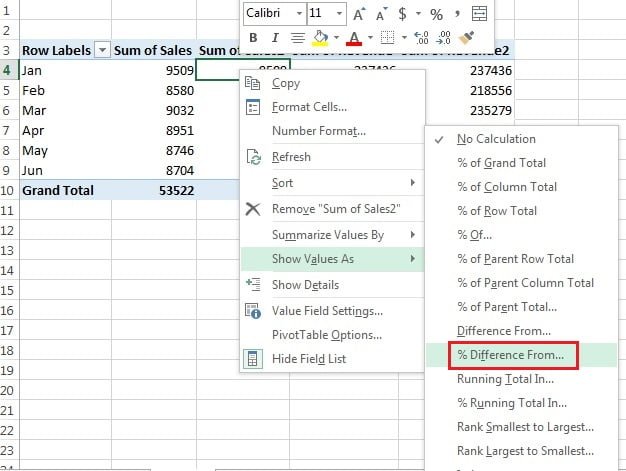This screenshot has height=471, width=626.
Task: Select % Of... option
Action: coord(521,235)
